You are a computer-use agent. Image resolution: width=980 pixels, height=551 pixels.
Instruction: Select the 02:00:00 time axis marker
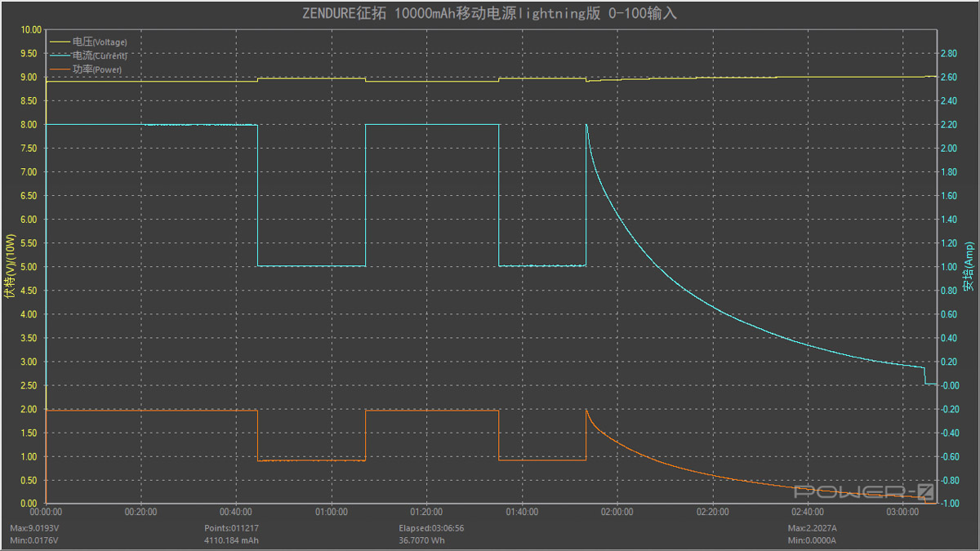pos(617,513)
